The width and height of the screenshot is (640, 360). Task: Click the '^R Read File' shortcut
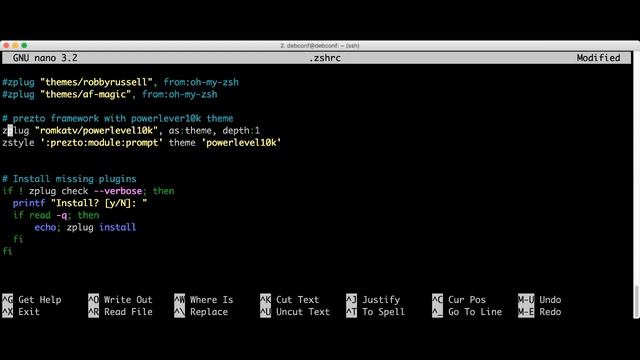120,312
